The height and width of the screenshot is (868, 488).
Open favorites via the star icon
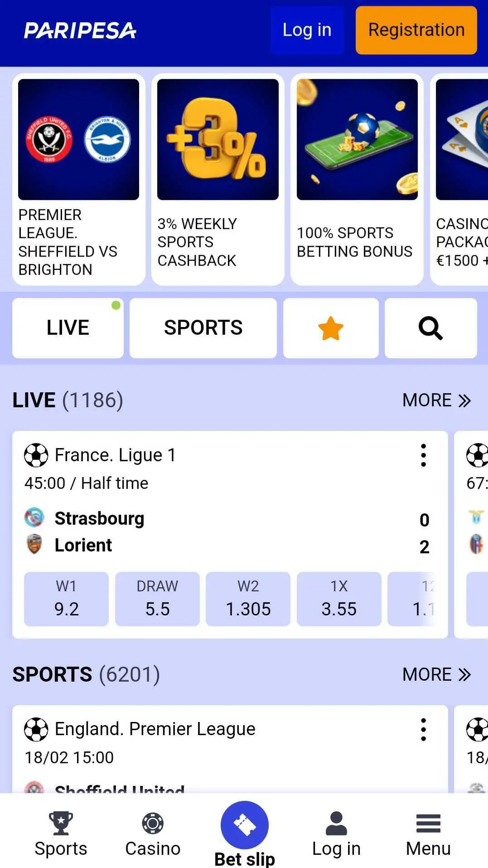tap(331, 328)
